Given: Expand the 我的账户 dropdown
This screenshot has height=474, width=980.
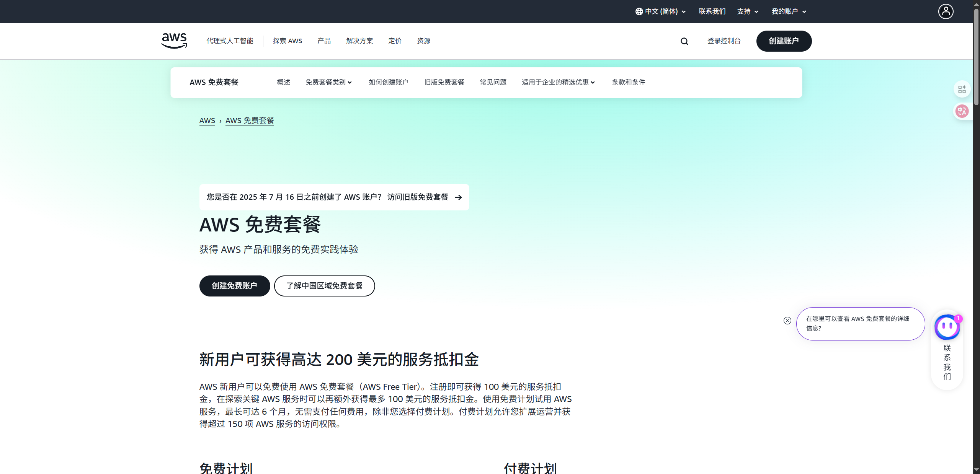Looking at the screenshot, I should [789, 11].
